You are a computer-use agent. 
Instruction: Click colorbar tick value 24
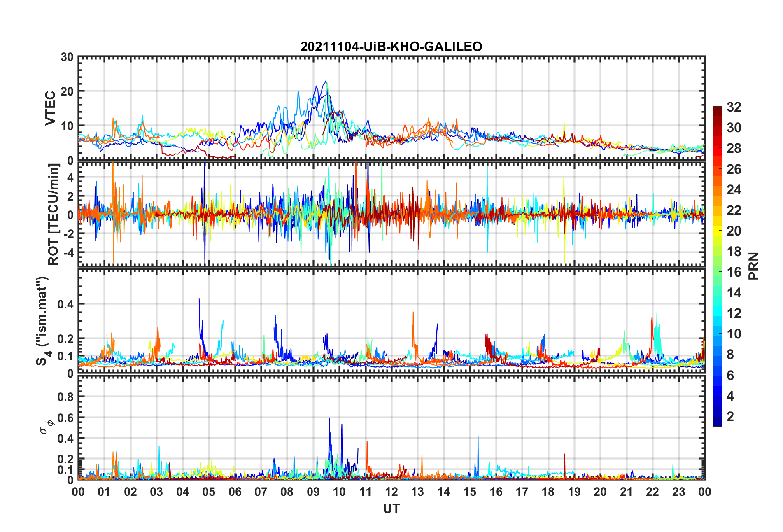(734, 189)
